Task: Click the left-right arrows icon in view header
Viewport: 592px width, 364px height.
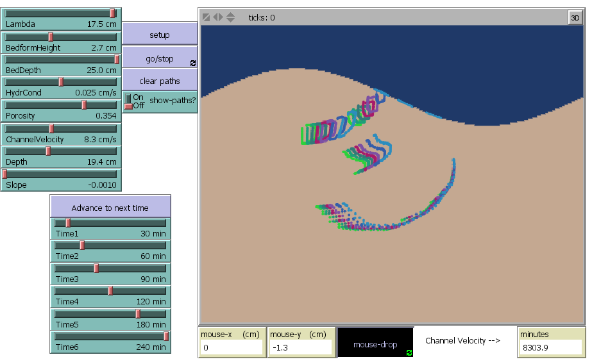Action: click(x=218, y=18)
